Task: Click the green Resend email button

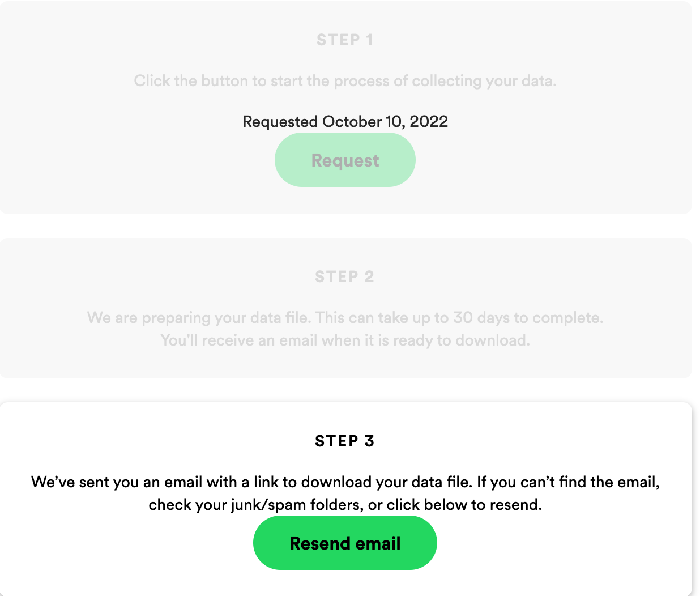Action: tap(345, 543)
